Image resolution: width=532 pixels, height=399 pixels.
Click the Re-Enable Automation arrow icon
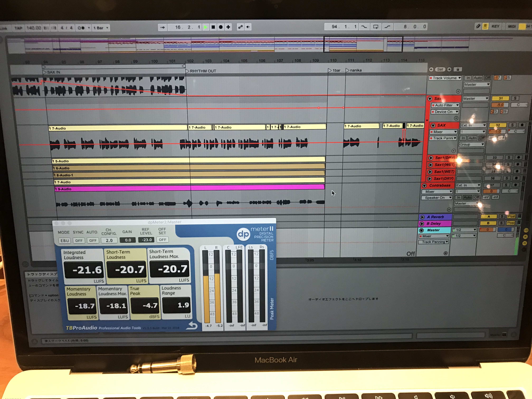tap(248, 27)
